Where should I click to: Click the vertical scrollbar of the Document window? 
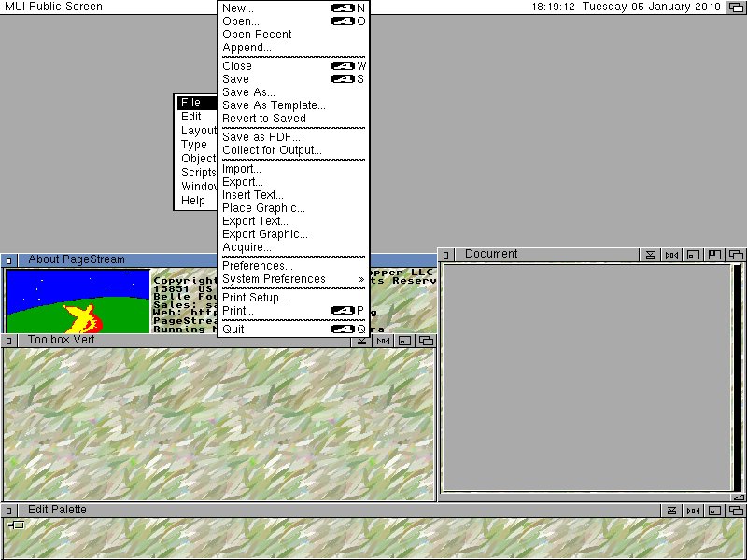click(736, 373)
